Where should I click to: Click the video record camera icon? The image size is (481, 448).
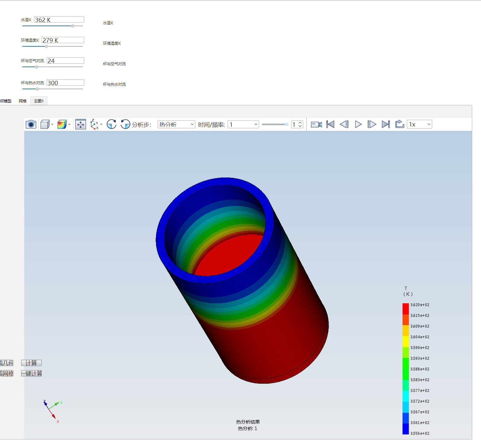pyautogui.click(x=316, y=124)
